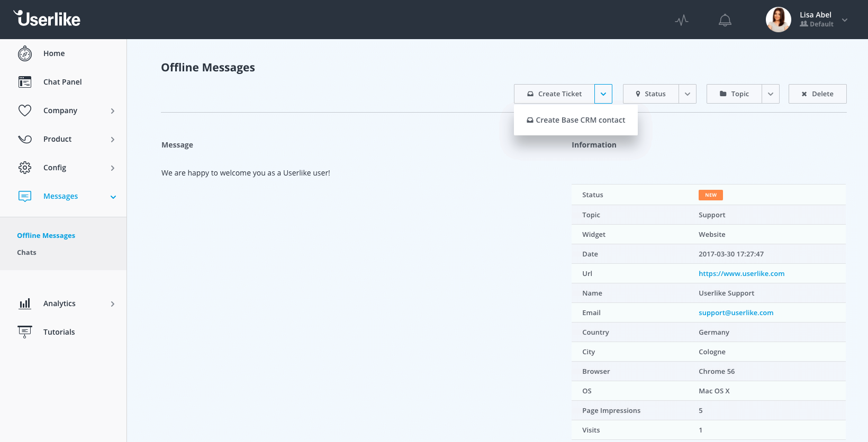This screenshot has width=868, height=442.
Task: Open Analytics section label
Action: coord(59,303)
